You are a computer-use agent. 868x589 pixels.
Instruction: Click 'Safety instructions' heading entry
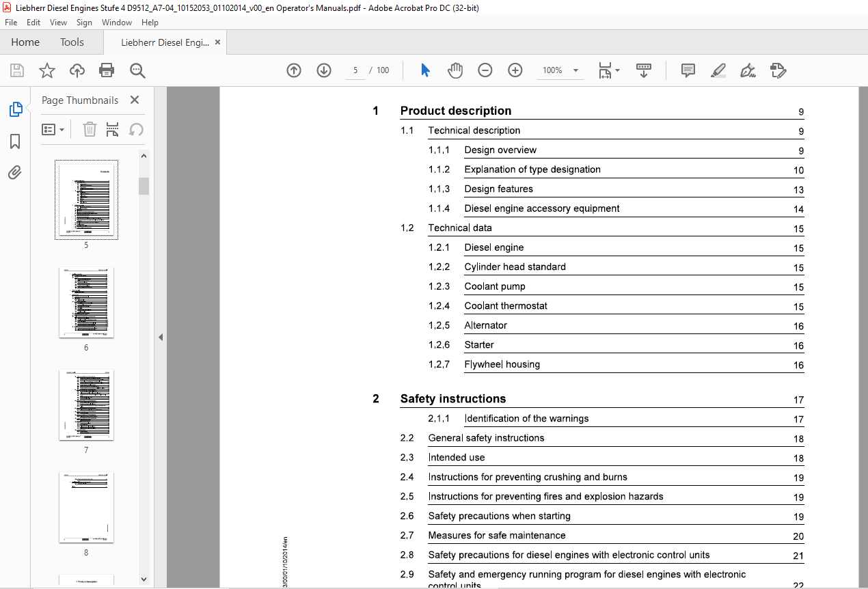tap(453, 399)
